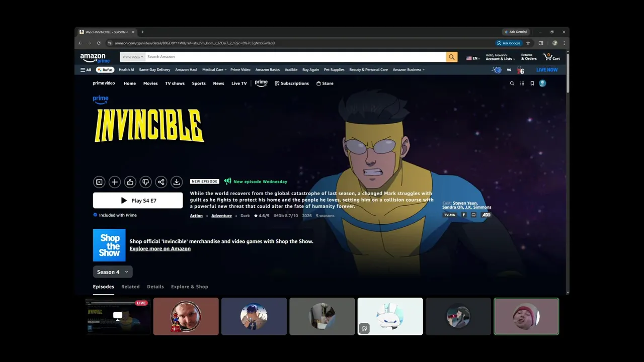644x362 pixels.
Task: Click the orange Amazon search magnifier button
Action: pos(452,57)
